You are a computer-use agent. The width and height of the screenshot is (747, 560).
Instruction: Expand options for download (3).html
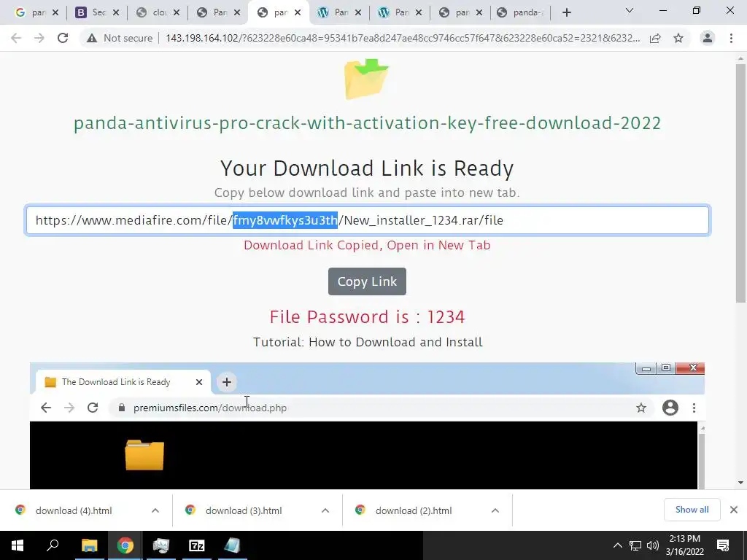[x=325, y=510]
